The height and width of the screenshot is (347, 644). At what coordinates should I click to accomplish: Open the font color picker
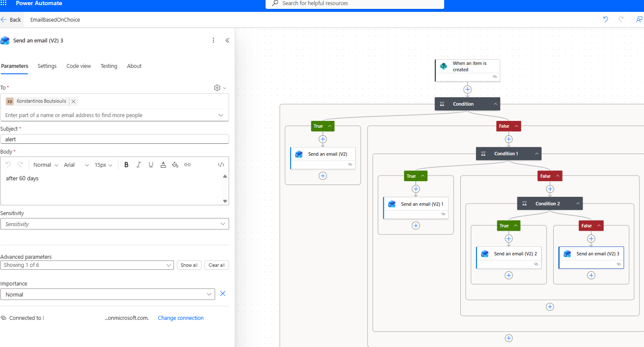click(163, 165)
